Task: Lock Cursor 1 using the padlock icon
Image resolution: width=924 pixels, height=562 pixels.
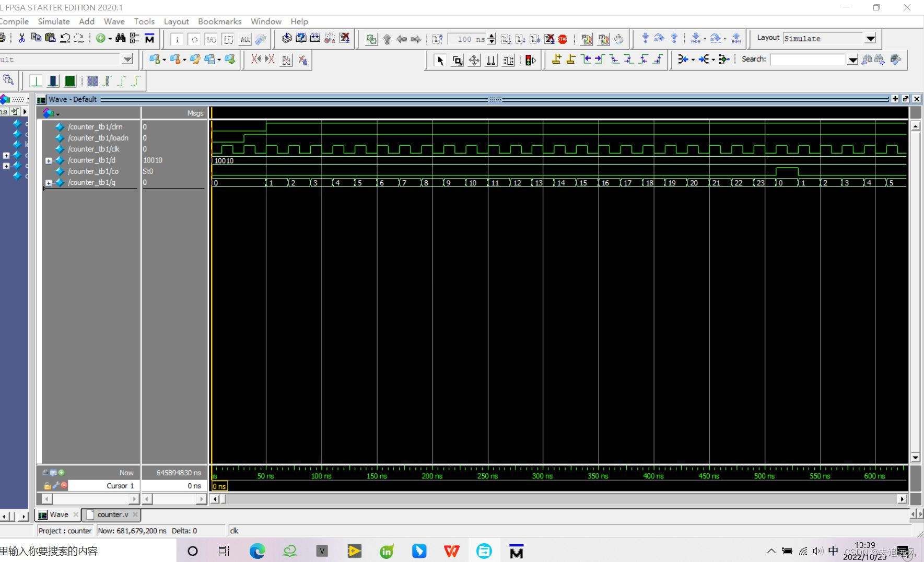Action: [x=48, y=485]
